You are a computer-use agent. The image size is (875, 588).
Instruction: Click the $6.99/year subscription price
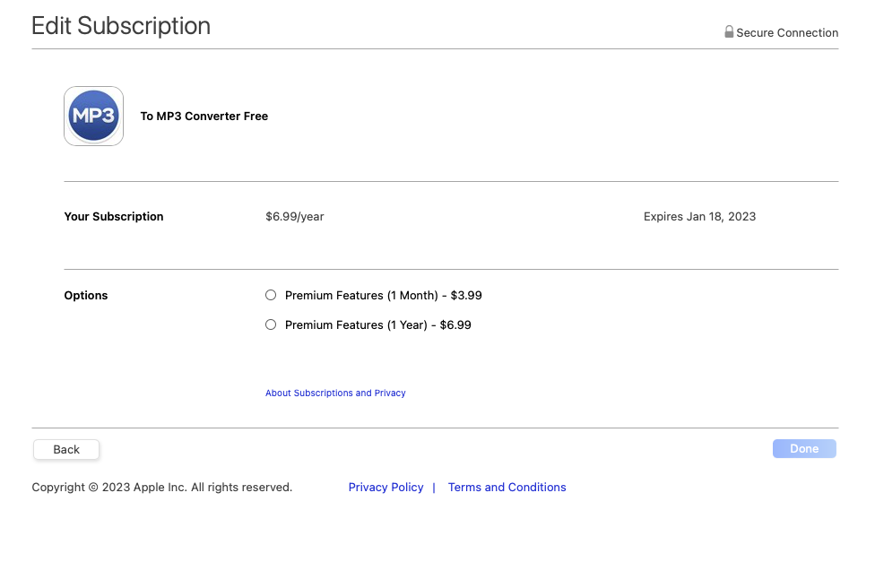point(294,216)
